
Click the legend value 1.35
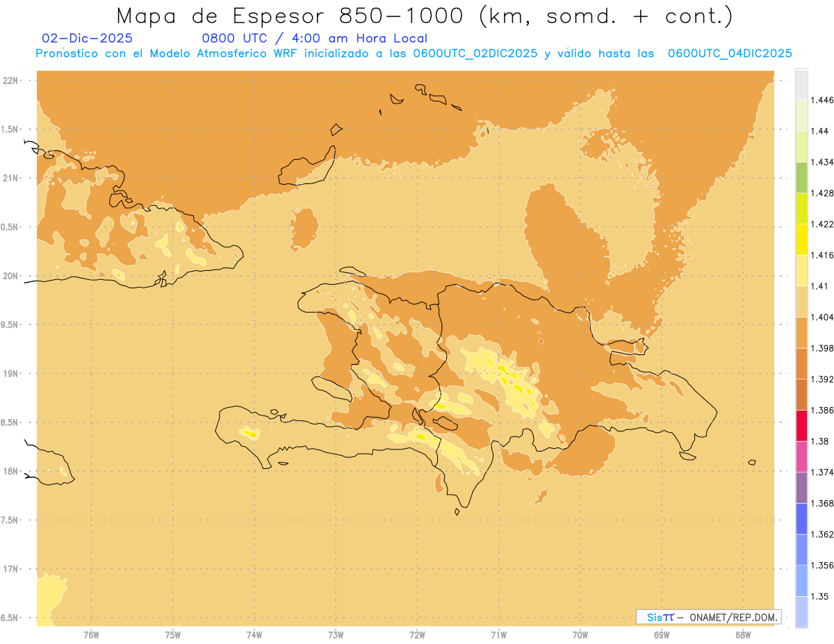[820, 596]
